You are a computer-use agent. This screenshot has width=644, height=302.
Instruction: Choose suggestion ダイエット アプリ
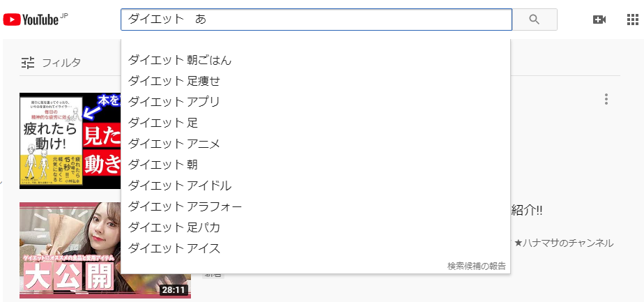[x=316, y=102]
